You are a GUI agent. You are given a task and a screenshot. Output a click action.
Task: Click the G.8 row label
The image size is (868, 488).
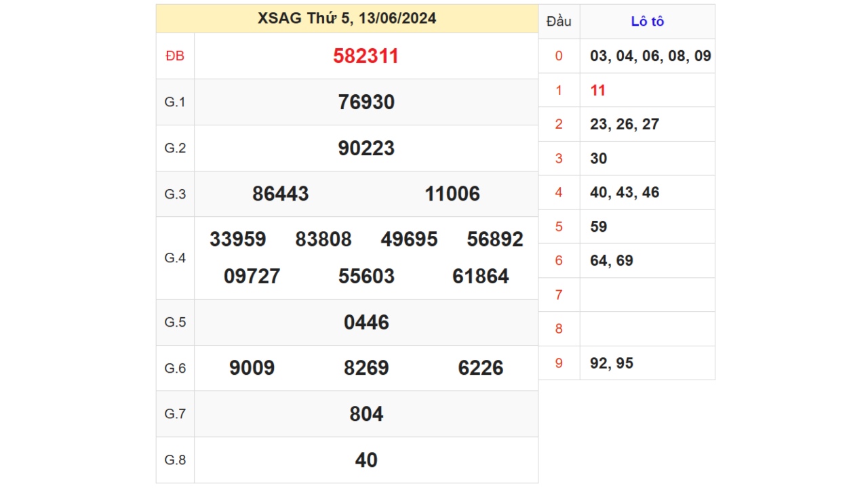tap(175, 460)
